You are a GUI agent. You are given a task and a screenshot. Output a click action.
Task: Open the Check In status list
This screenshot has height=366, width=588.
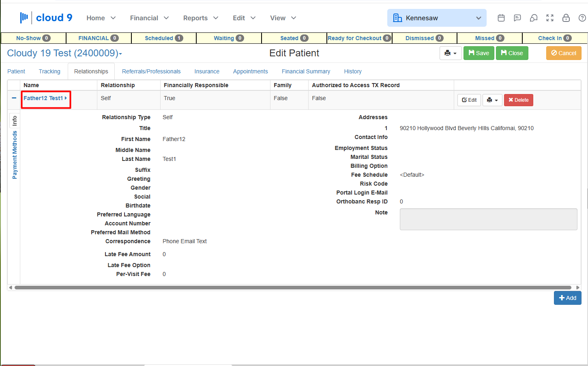tap(555, 38)
